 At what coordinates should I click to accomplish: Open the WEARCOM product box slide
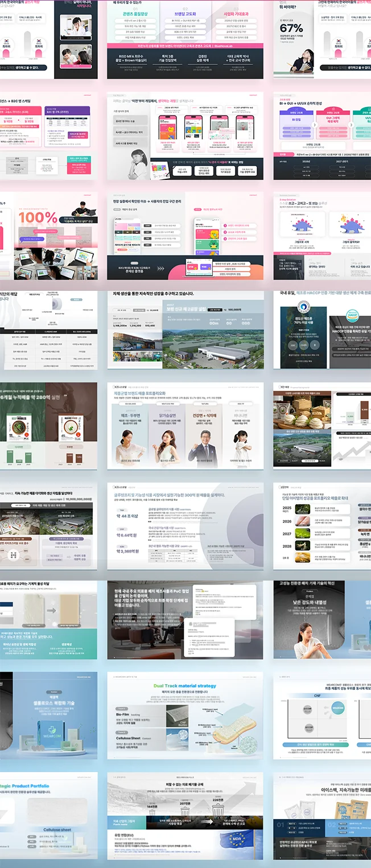(x=49, y=715)
